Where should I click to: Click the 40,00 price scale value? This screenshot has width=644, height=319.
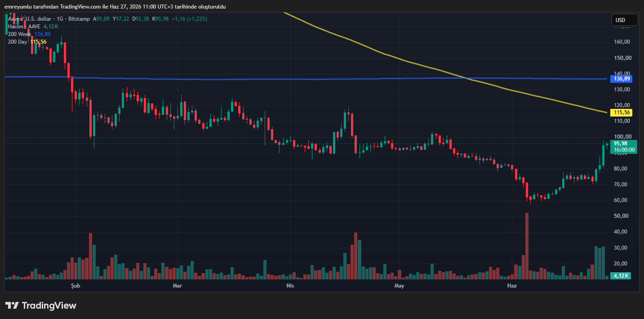pyautogui.click(x=622, y=232)
